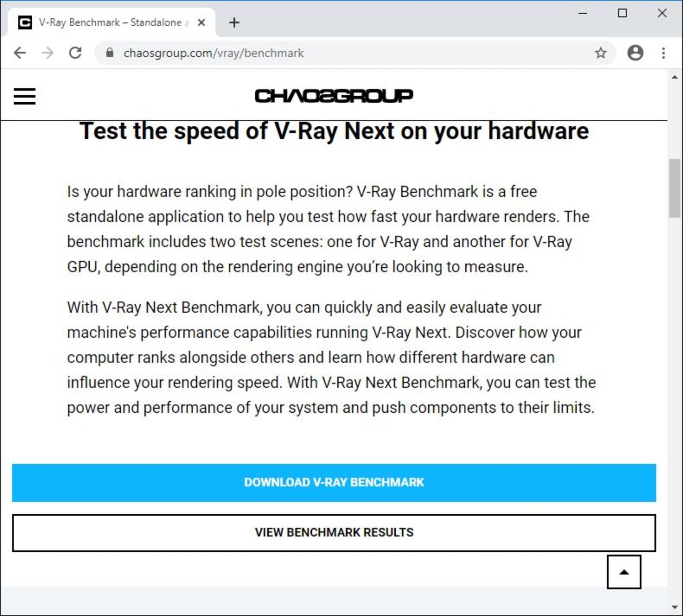Close the V-Ray Benchmark tab
This screenshot has width=683, height=616.
[201, 23]
